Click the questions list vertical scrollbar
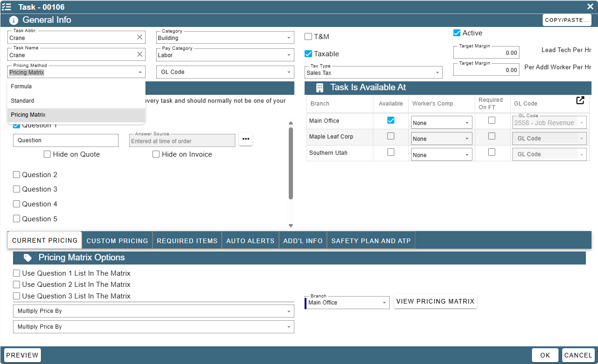 coord(291,163)
